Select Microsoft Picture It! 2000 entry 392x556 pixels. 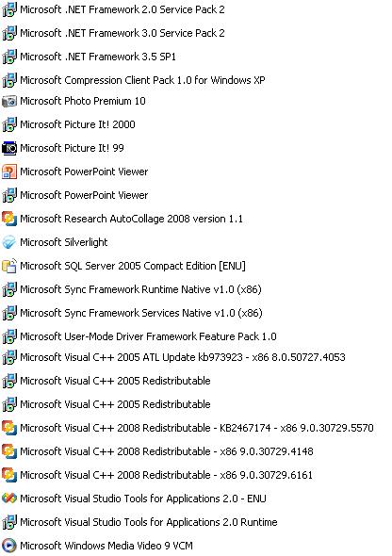click(77, 124)
